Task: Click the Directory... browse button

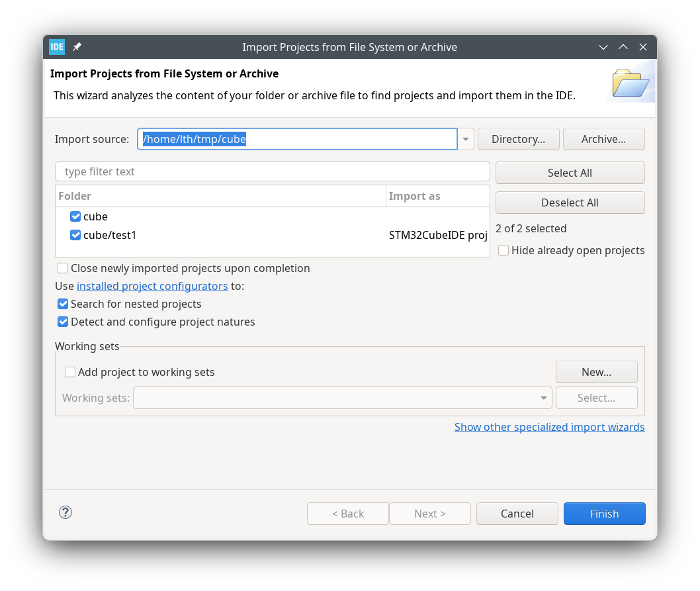Action: 518,139
